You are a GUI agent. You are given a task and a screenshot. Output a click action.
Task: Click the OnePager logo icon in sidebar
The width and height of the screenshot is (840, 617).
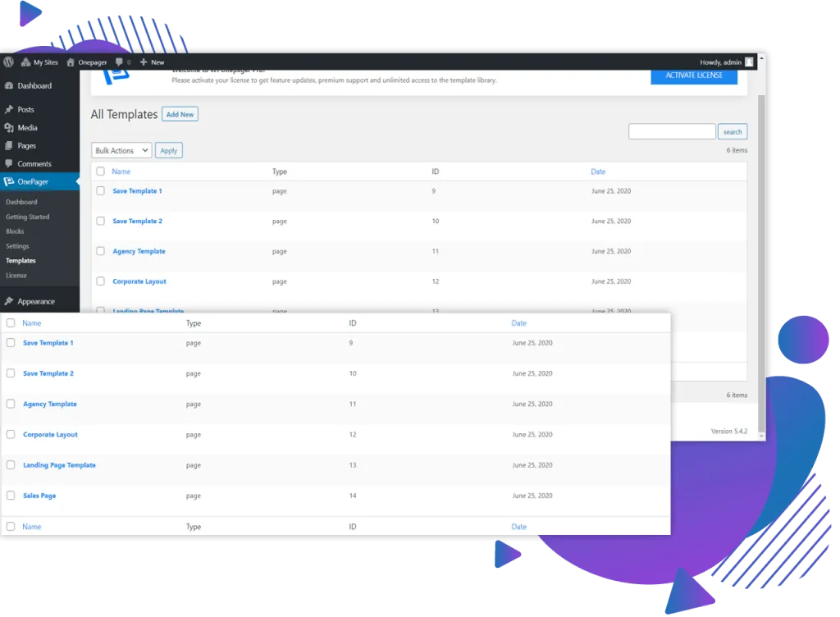8,181
